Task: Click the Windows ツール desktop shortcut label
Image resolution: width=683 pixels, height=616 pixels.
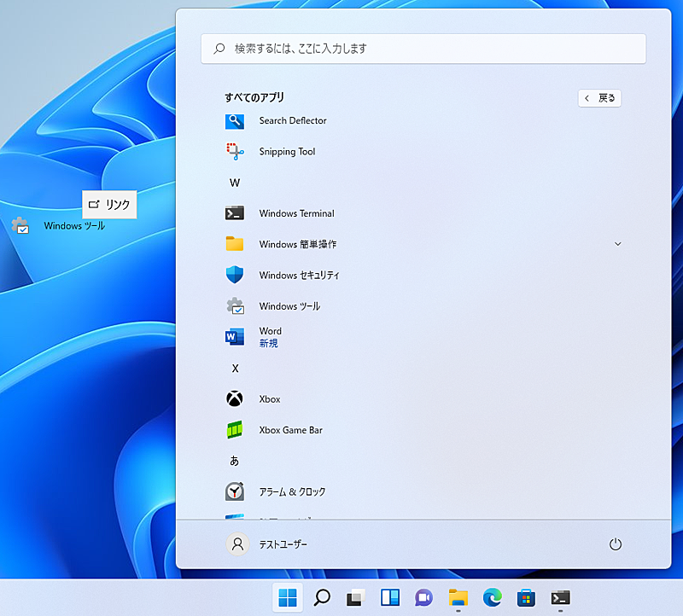Action: coord(74,225)
